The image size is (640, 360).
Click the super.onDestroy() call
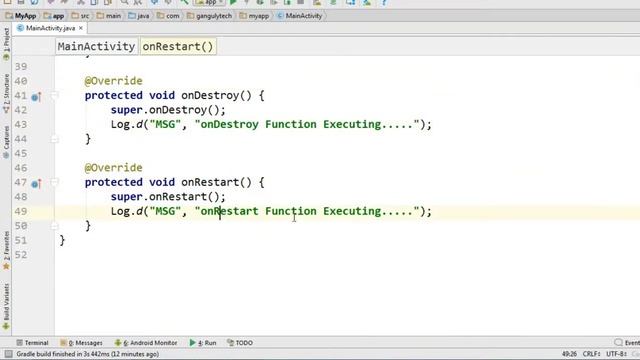point(168,110)
